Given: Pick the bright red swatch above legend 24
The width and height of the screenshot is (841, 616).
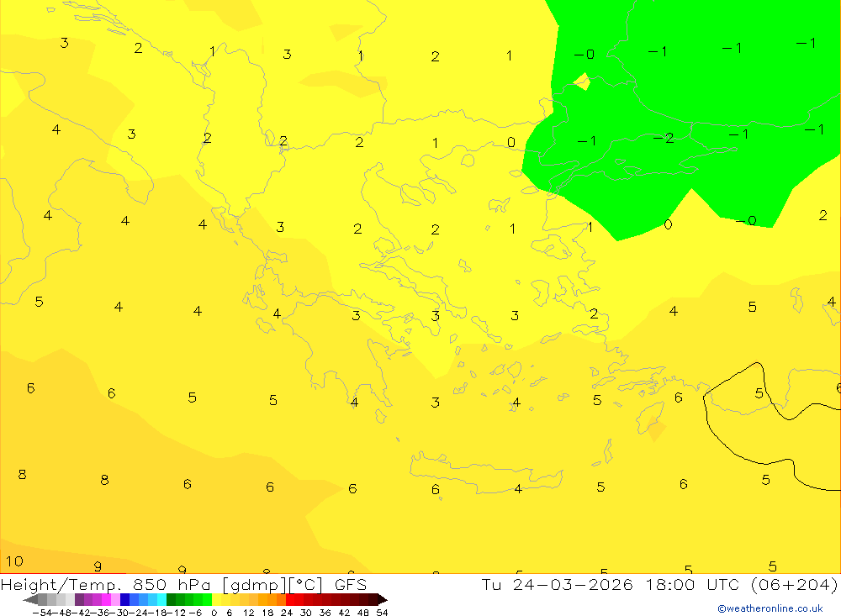Looking at the screenshot, I should (290, 600).
